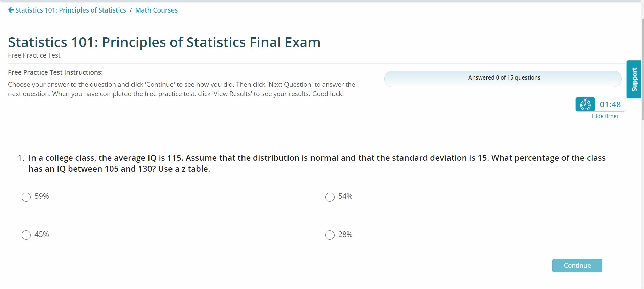Screen dimensions: 644x289
Task: Click the stopwatch timer icon
Action: (585, 104)
